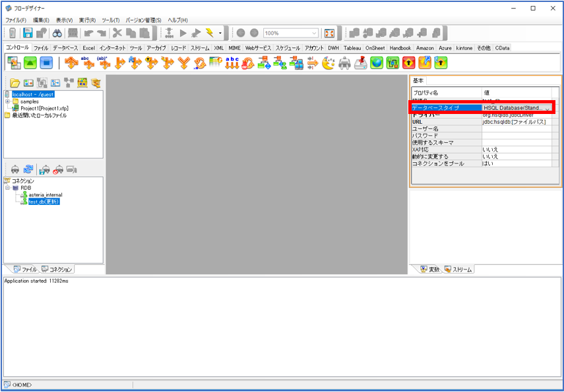Viewport: 564px width, 392px height.
Task: Click the save connection icon with floppy
Action: [45, 169]
